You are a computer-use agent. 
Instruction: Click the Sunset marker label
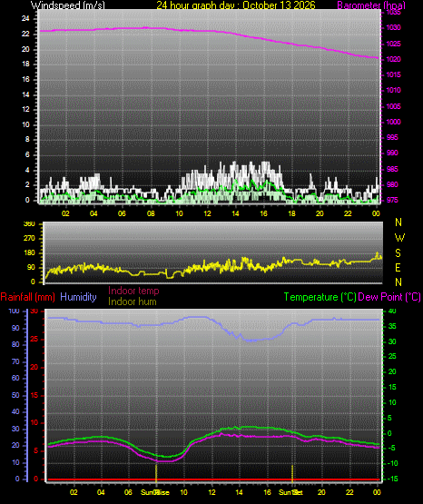tap(290, 492)
